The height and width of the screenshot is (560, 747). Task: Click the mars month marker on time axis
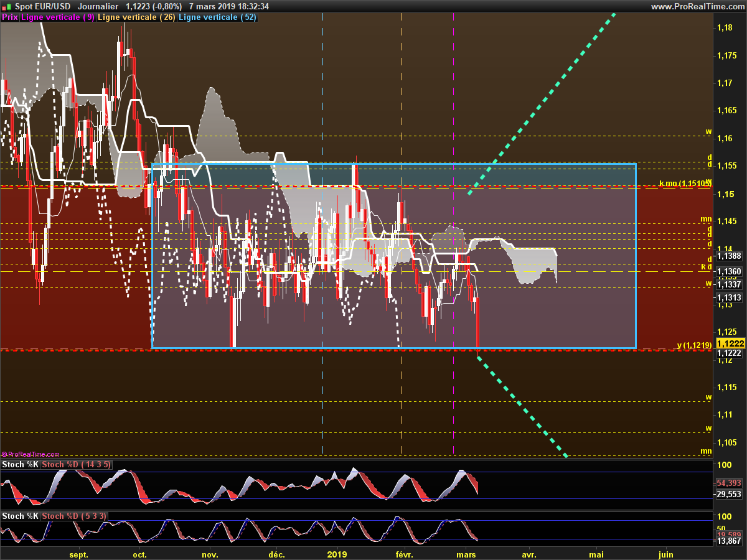pos(466,554)
